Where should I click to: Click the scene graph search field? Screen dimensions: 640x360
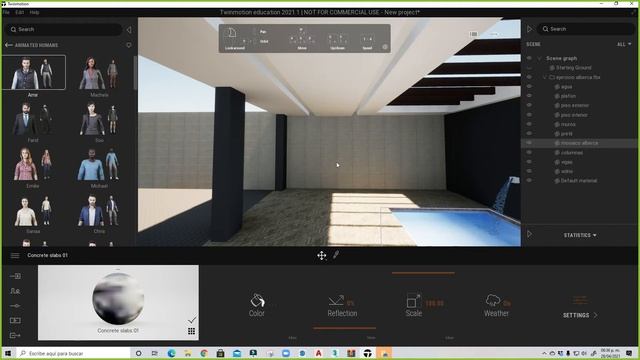(587, 29)
